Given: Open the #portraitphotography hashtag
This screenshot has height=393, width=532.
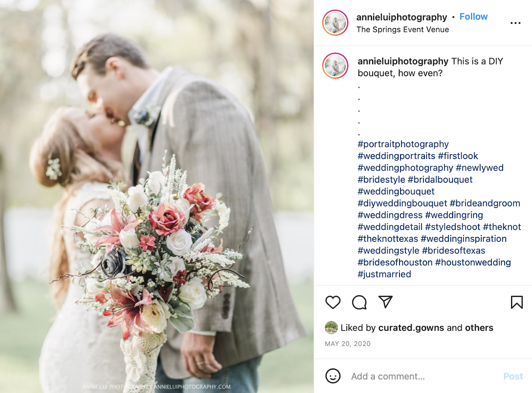Looking at the screenshot, I should [x=403, y=144].
